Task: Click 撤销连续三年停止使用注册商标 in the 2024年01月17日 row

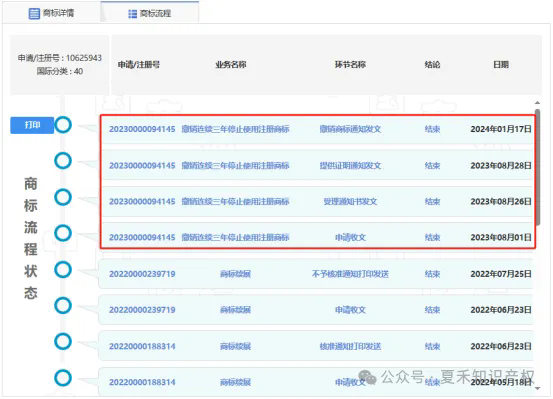Action: pos(235,129)
